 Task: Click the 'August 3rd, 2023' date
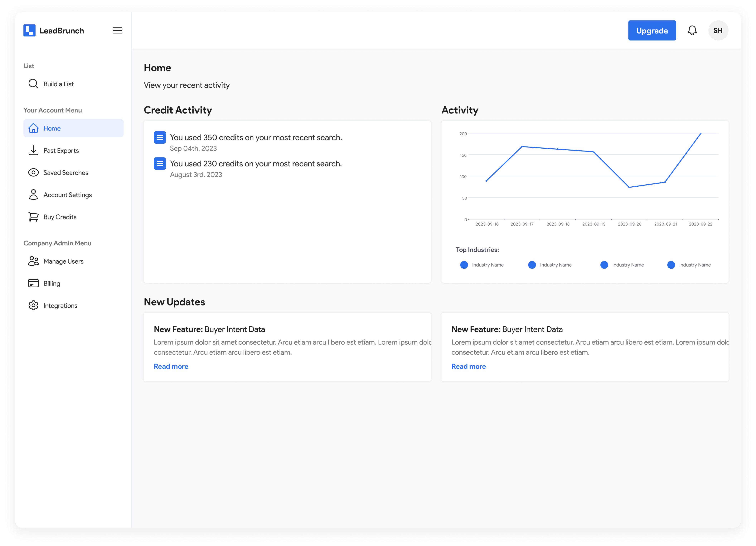click(x=196, y=175)
